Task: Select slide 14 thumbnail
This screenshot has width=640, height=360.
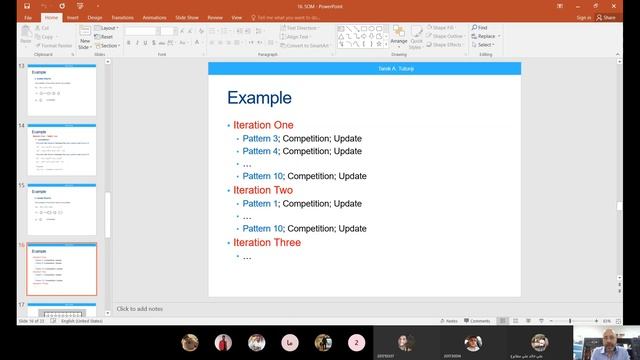Action: tap(62, 150)
